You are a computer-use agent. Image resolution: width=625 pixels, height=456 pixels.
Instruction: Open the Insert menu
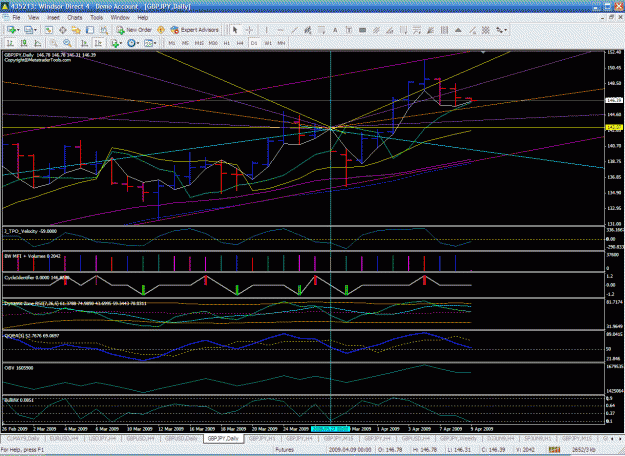53,18
